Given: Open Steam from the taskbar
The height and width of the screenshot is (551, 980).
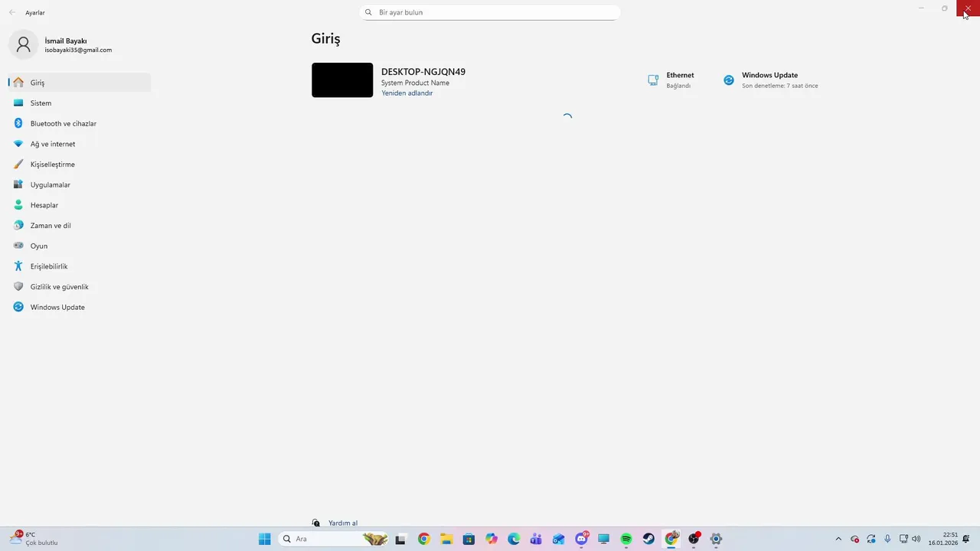Looking at the screenshot, I should [x=648, y=539].
